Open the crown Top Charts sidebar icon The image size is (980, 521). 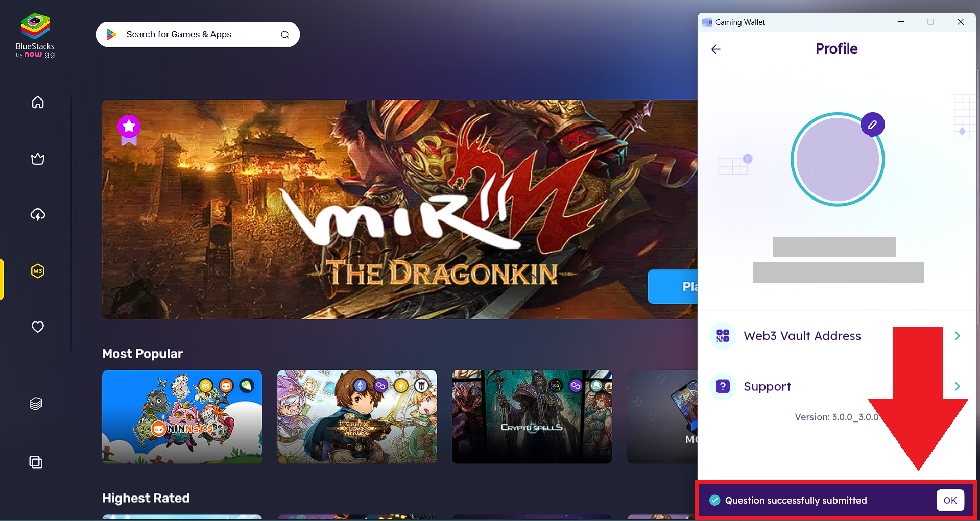coord(38,159)
